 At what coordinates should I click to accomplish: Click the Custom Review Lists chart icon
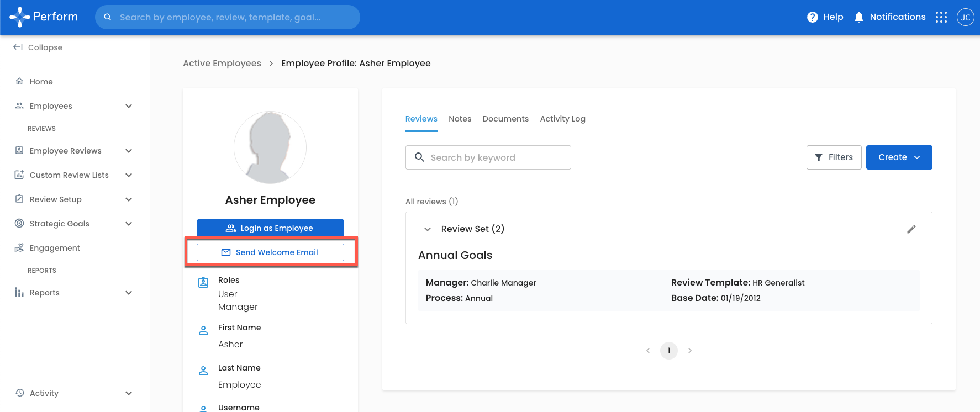coord(19,175)
